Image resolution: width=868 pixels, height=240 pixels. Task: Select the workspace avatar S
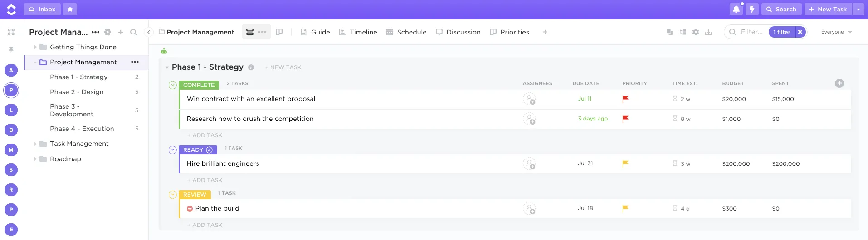click(11, 170)
